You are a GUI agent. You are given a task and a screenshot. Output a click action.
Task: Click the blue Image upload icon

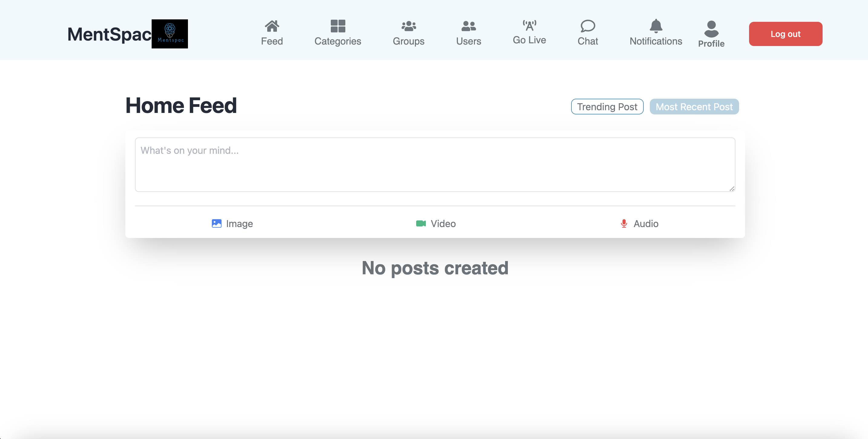tap(216, 223)
